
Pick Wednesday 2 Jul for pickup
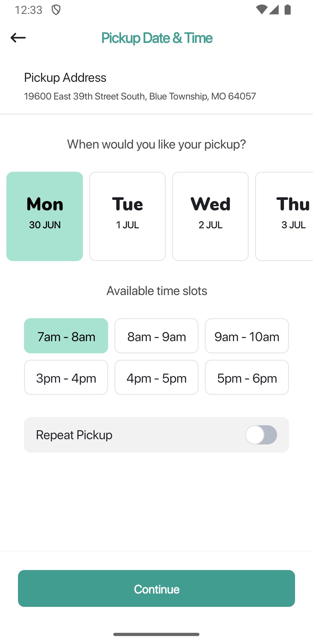[x=210, y=216]
